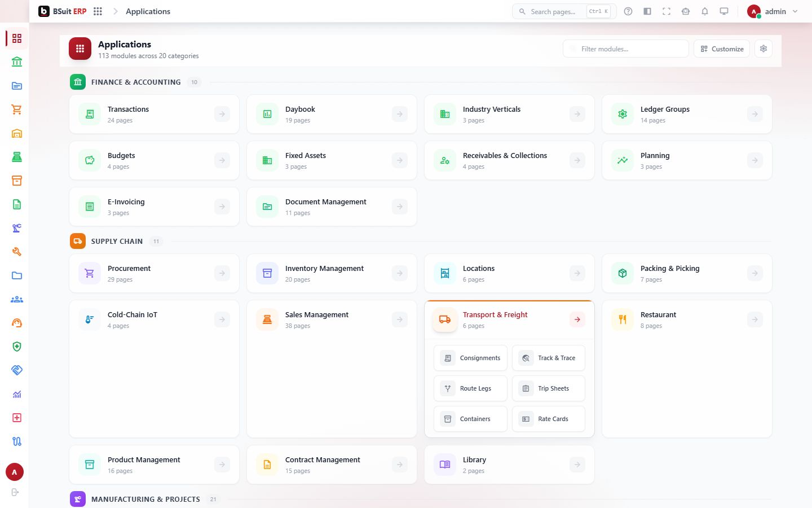This screenshot has height=508, width=812.
Task: Click the monitor display icon in top bar
Action: pos(724,11)
